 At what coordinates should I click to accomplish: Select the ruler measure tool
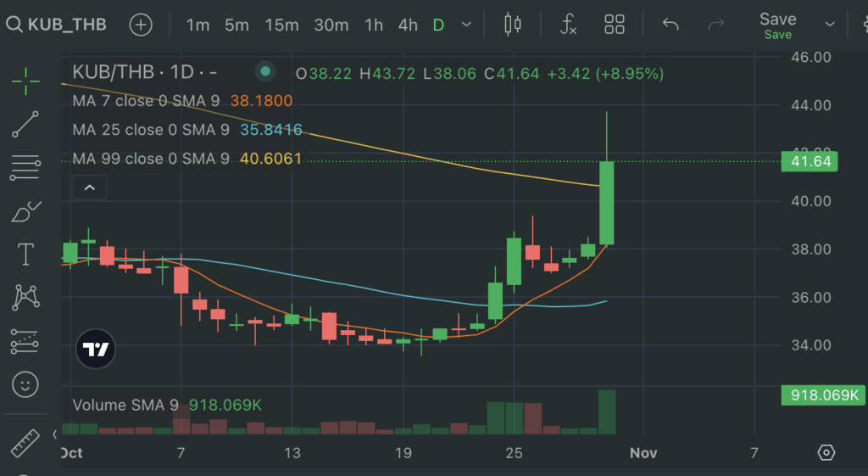pos(25,442)
